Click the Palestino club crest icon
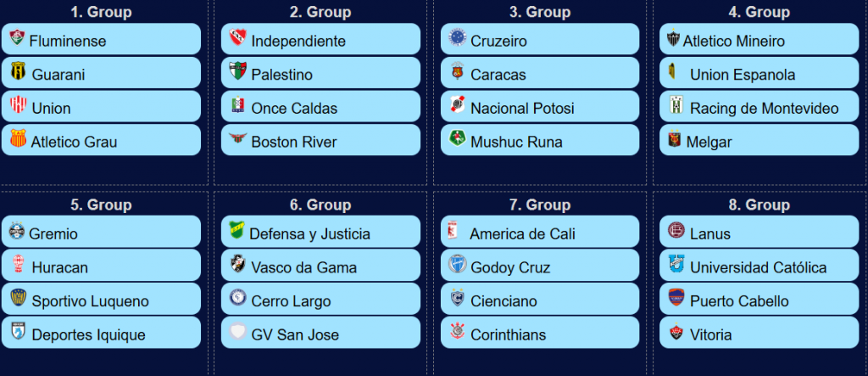This screenshot has width=868, height=376. [x=237, y=71]
